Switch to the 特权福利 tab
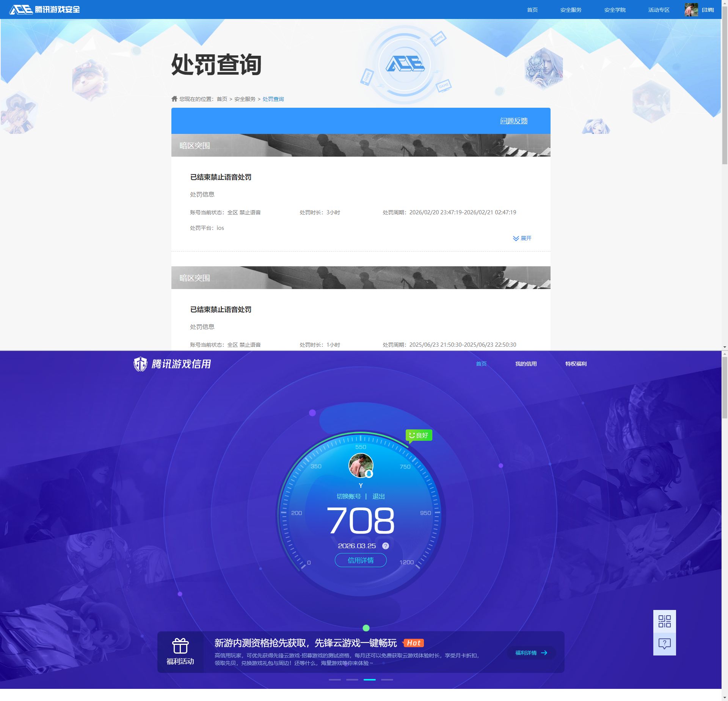The height and width of the screenshot is (701, 728). pyautogui.click(x=576, y=363)
